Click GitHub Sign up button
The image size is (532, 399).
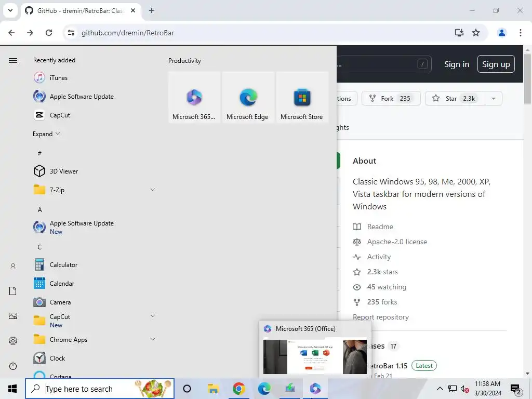click(496, 64)
